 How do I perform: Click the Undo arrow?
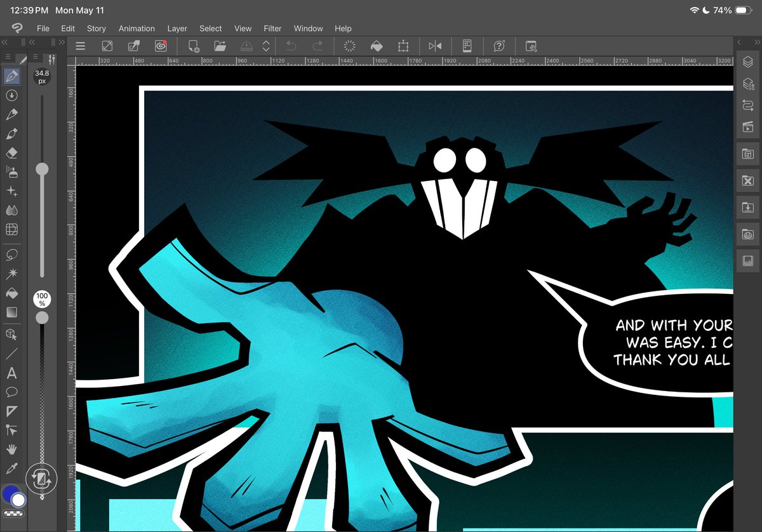coord(291,46)
